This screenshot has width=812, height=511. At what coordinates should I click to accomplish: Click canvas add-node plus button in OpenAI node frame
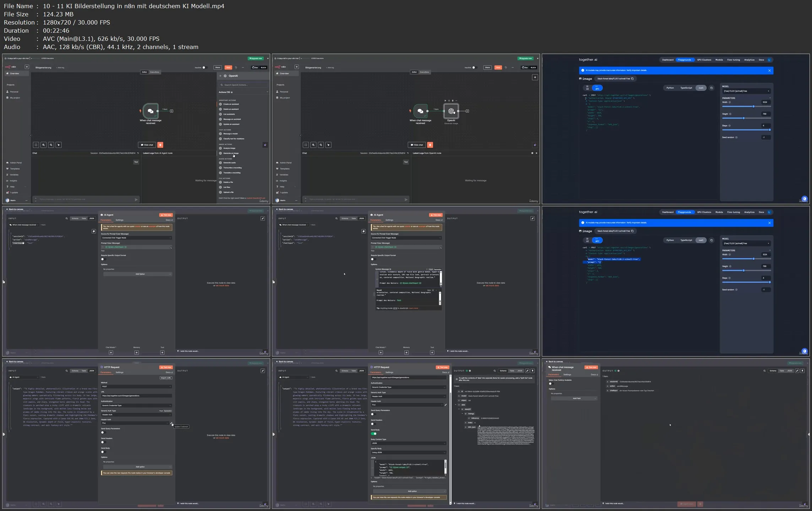pos(535,77)
